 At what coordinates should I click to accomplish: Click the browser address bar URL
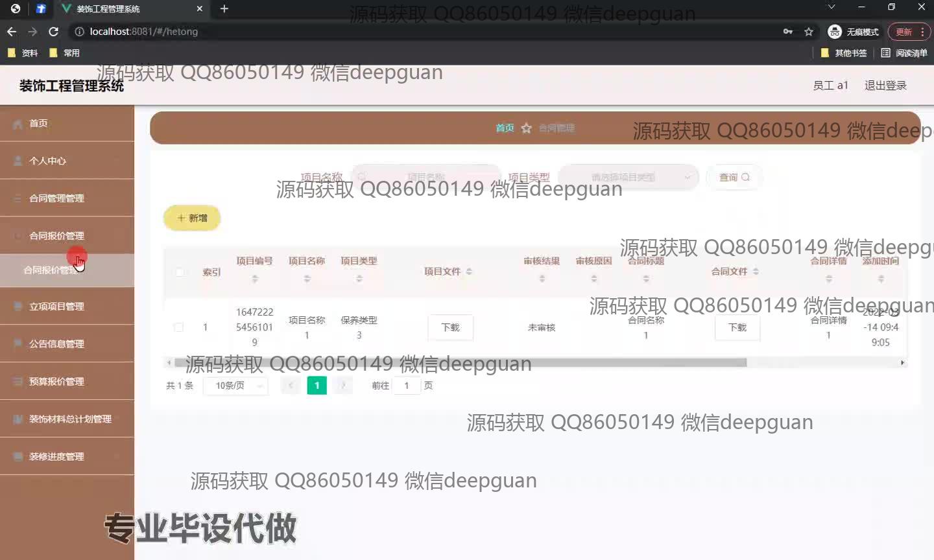coord(144,31)
